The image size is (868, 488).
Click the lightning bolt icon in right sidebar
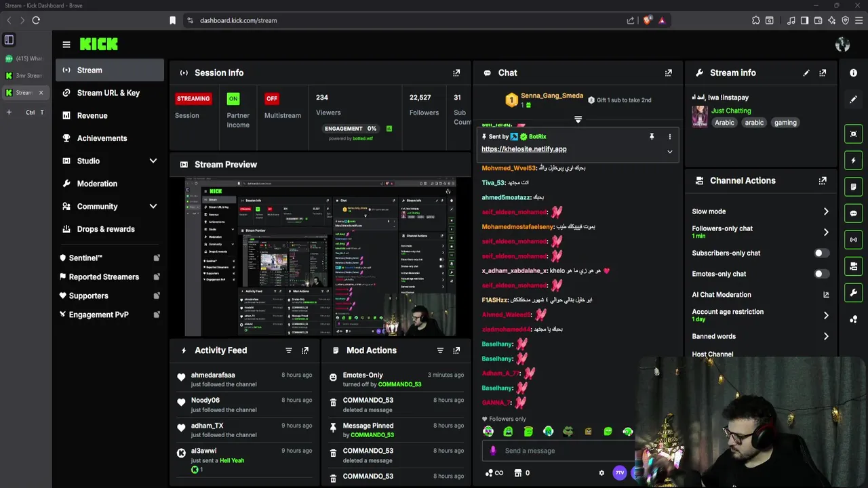pos(854,161)
